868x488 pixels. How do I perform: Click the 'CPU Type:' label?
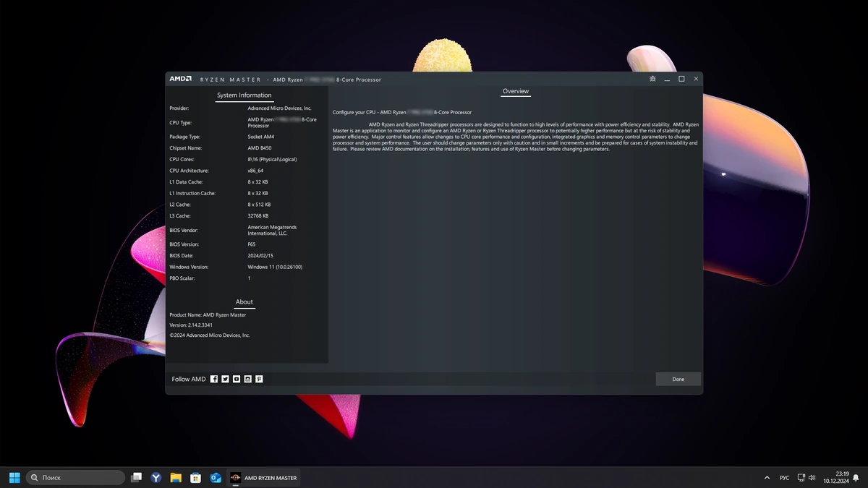180,123
